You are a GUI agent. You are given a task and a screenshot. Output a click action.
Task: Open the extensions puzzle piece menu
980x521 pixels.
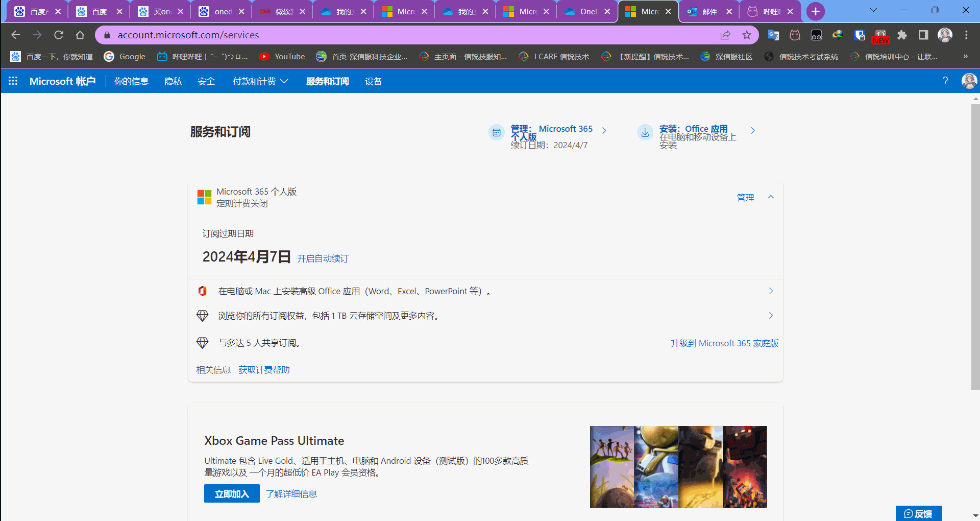point(902,35)
